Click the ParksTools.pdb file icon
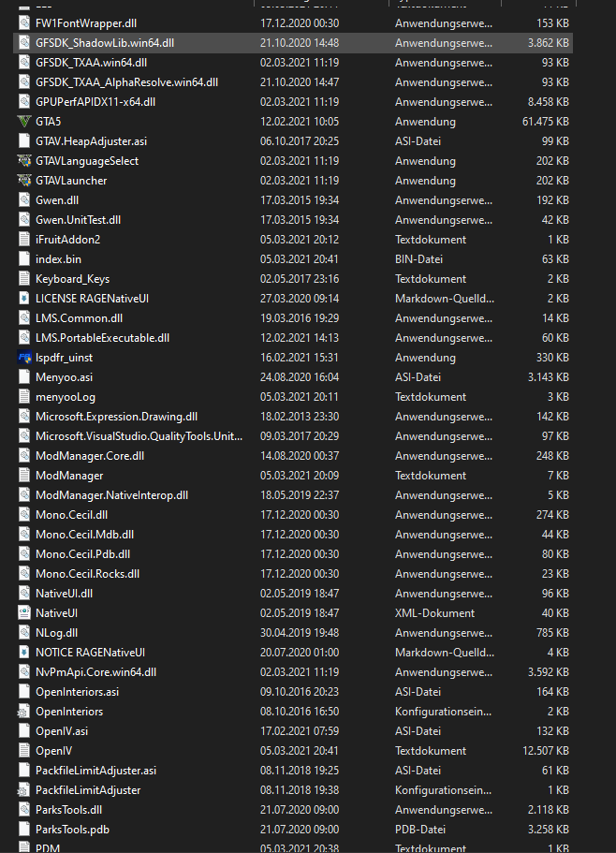The image size is (616, 853). [24, 829]
